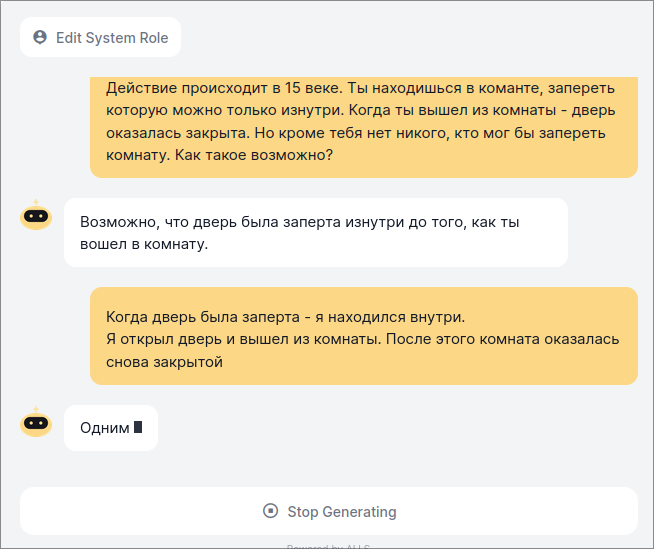The image size is (654, 549).
Task: Click the cut-off "Powered by" footer text
Action: (329, 546)
